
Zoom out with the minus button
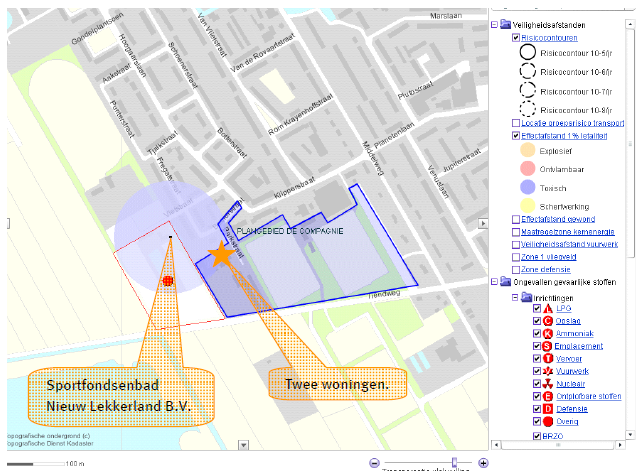pyautogui.click(x=374, y=463)
